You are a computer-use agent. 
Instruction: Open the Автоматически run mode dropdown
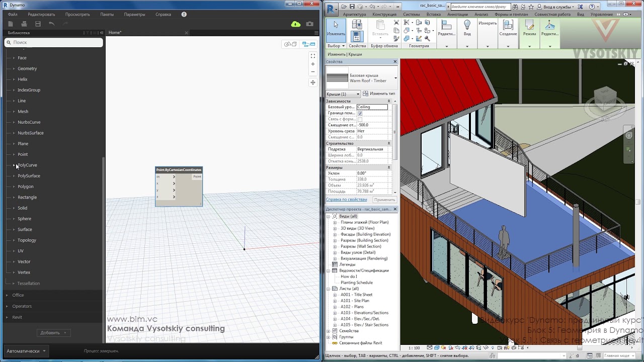pyautogui.click(x=26, y=351)
